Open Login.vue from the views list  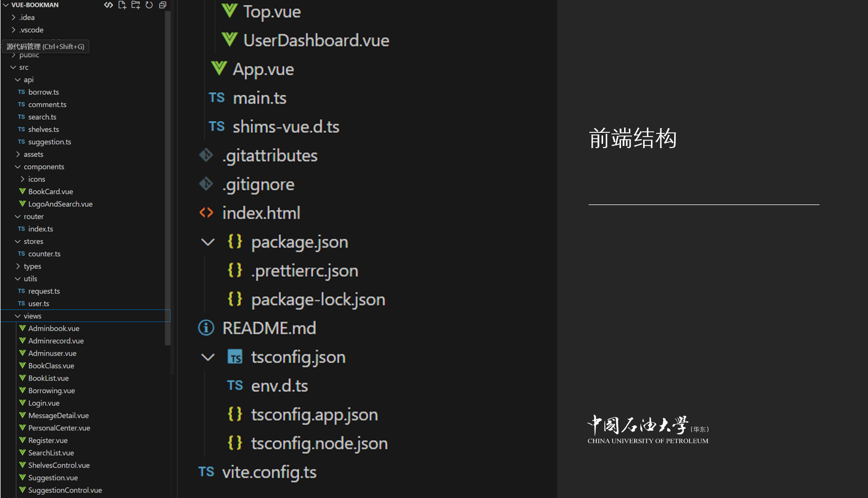(x=44, y=403)
